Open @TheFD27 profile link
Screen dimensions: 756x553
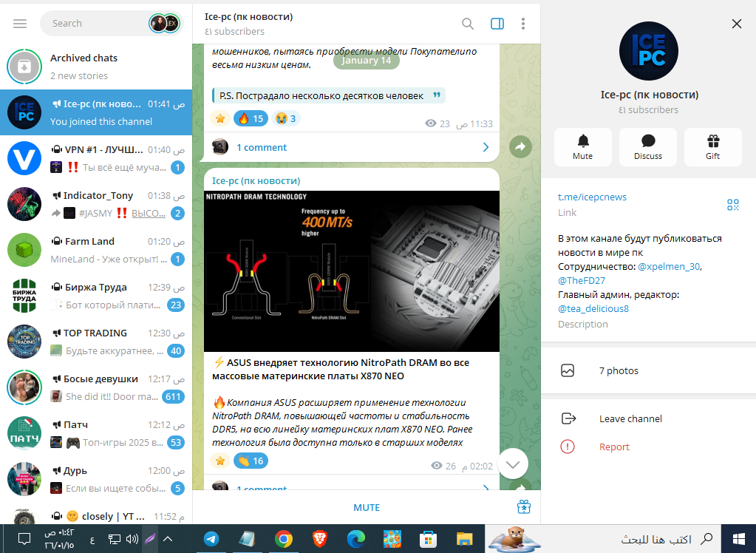click(x=582, y=280)
